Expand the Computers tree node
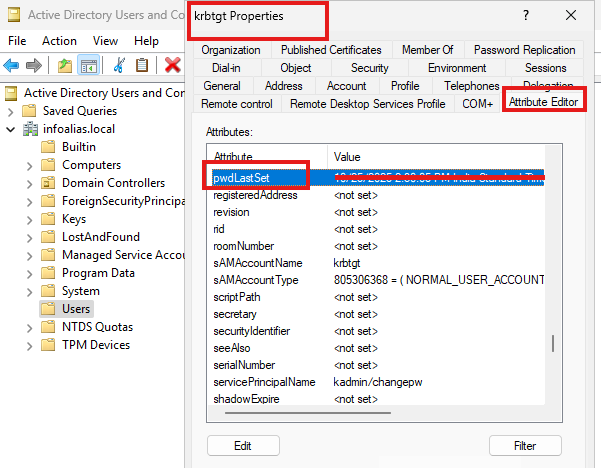 [29, 165]
